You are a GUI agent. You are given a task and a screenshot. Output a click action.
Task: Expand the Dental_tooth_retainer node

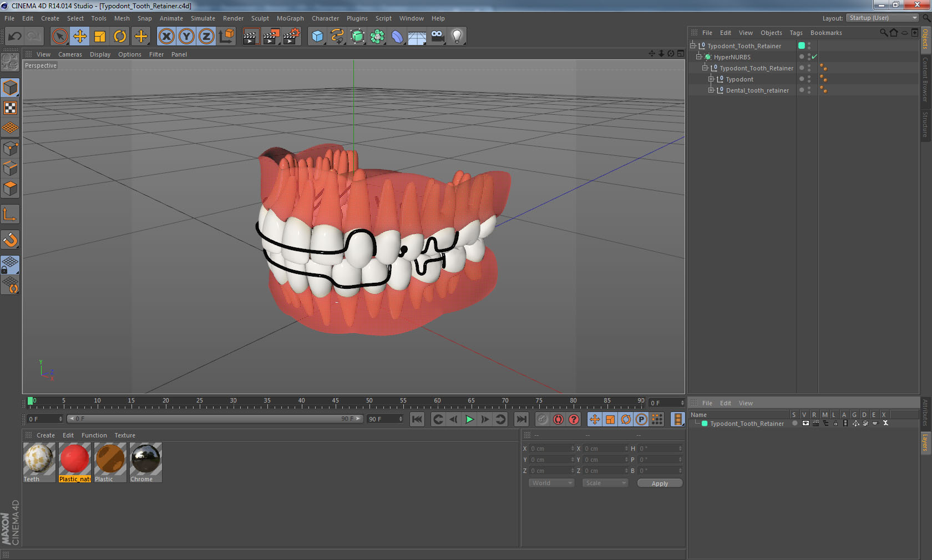(x=711, y=90)
